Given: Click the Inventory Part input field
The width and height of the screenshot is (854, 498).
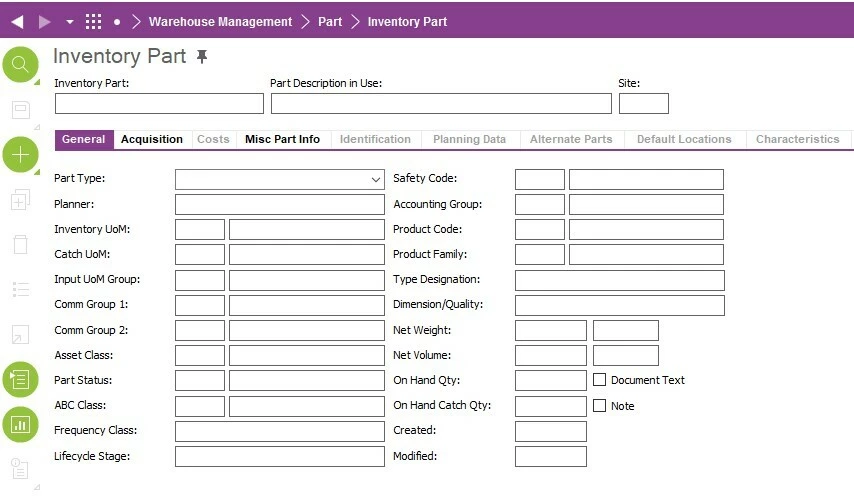Looking at the screenshot, I should coord(159,103).
